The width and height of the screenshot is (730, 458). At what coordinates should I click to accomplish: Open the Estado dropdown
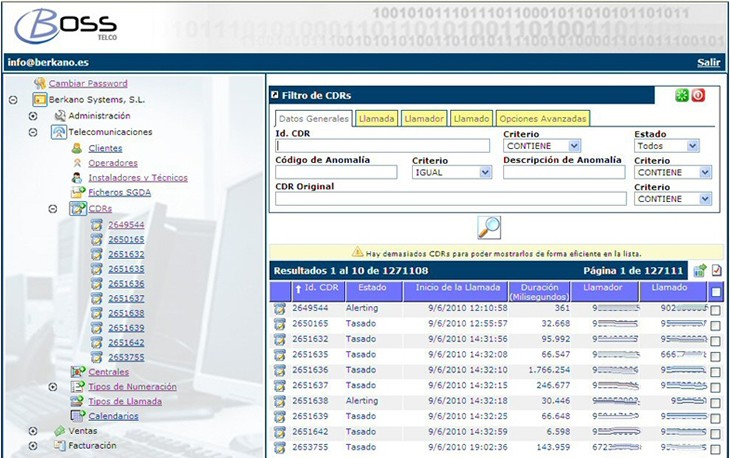point(666,146)
